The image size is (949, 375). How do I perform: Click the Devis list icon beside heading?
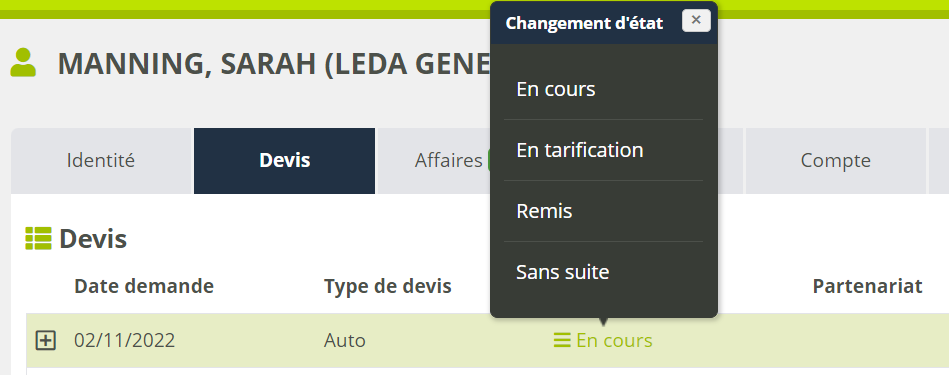click(x=38, y=239)
